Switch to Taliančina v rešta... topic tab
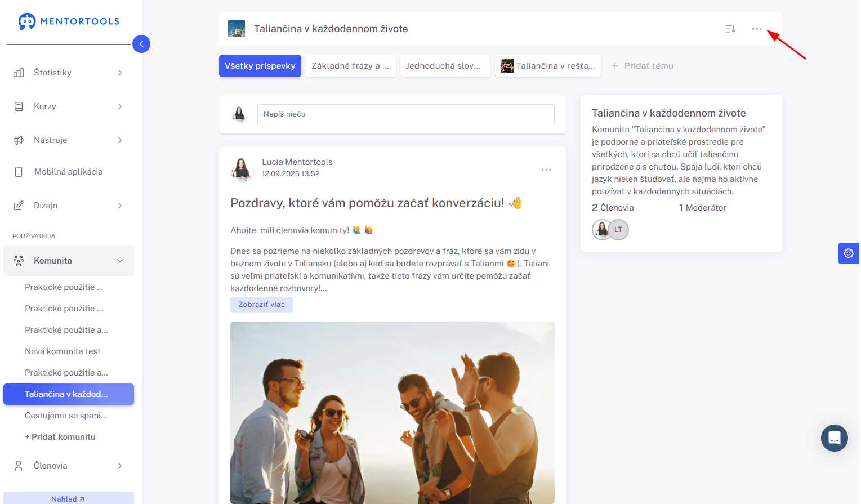The image size is (861, 504). coord(548,66)
